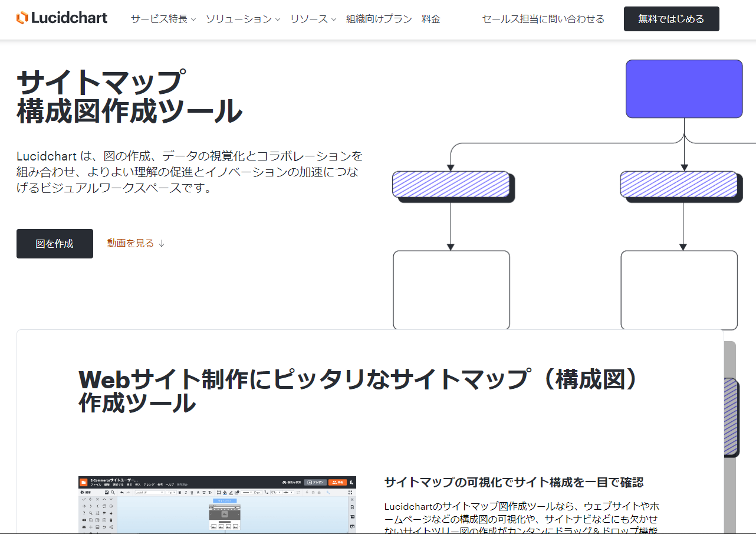Open the ソリューション dropdown menu
Image resolution: width=756 pixels, height=534 pixels.
click(x=243, y=19)
